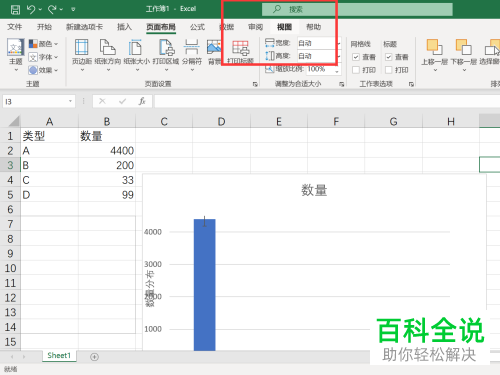Open the Undo history dropdown arrow
Screen dimensions: 500x375
coord(40,9)
